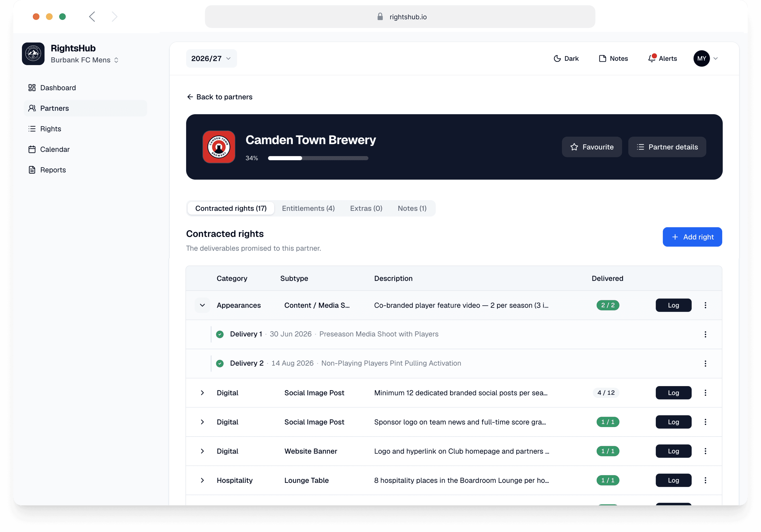
Task: Click the 34% delivery progress bar
Action: (318, 158)
